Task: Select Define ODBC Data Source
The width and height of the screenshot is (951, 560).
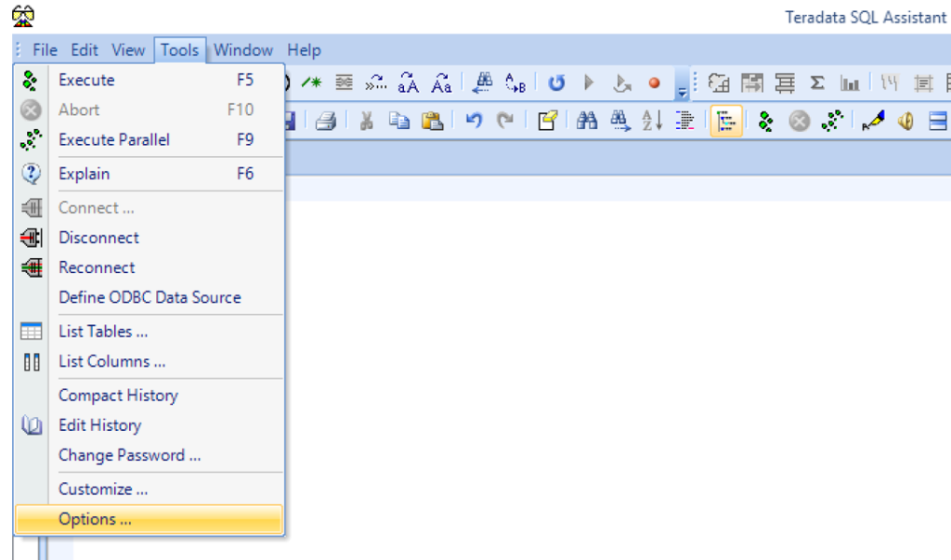Action: pyautogui.click(x=149, y=297)
